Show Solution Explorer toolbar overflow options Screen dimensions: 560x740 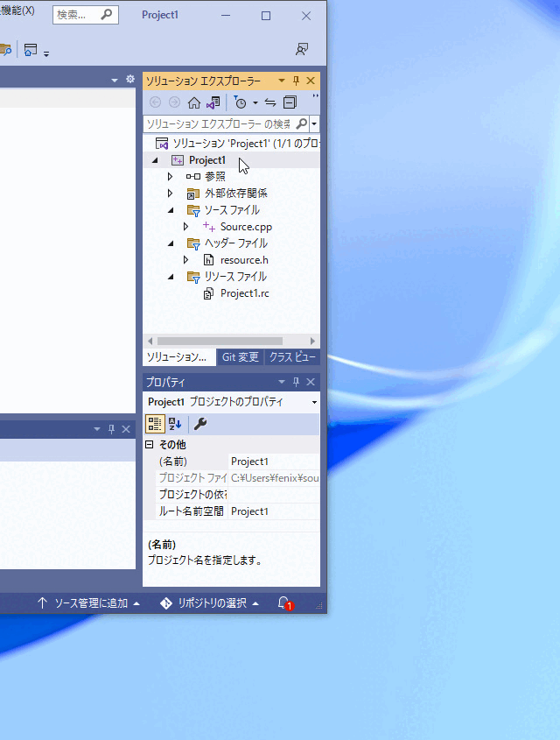pyautogui.click(x=315, y=95)
